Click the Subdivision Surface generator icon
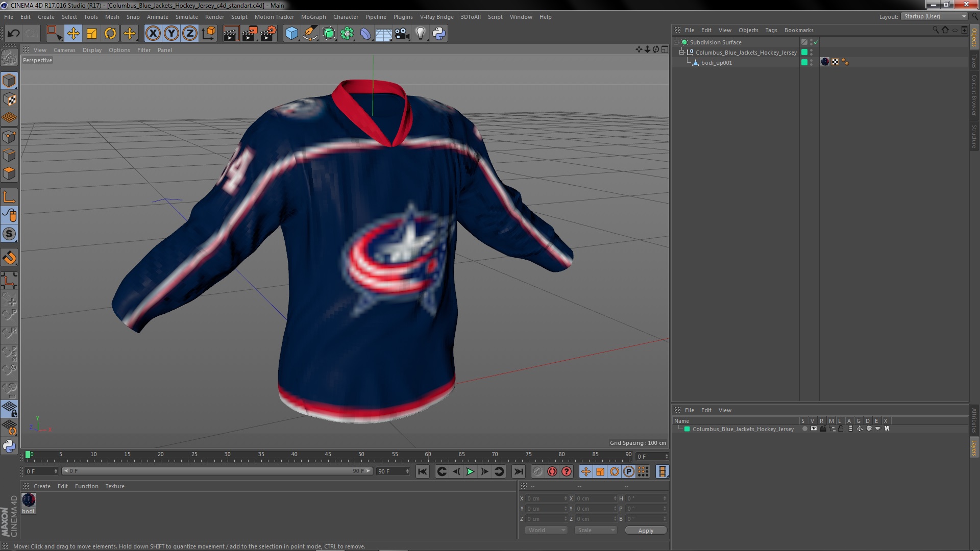The height and width of the screenshot is (551, 980). click(329, 34)
